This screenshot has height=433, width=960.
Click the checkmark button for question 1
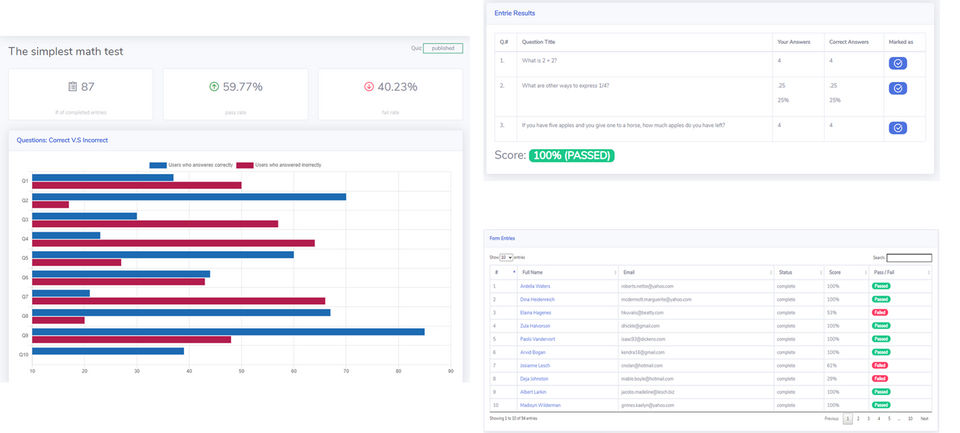click(x=898, y=63)
